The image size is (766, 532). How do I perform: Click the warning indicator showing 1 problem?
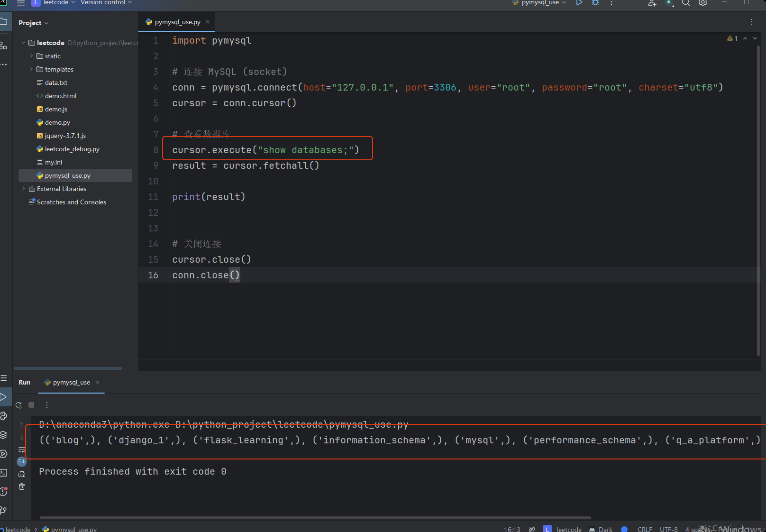732,38
